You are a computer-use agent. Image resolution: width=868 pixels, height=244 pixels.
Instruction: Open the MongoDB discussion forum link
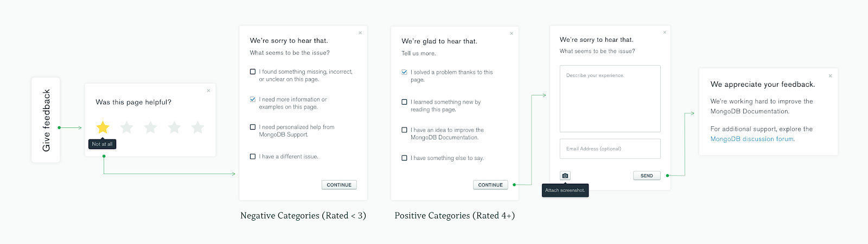752,139
